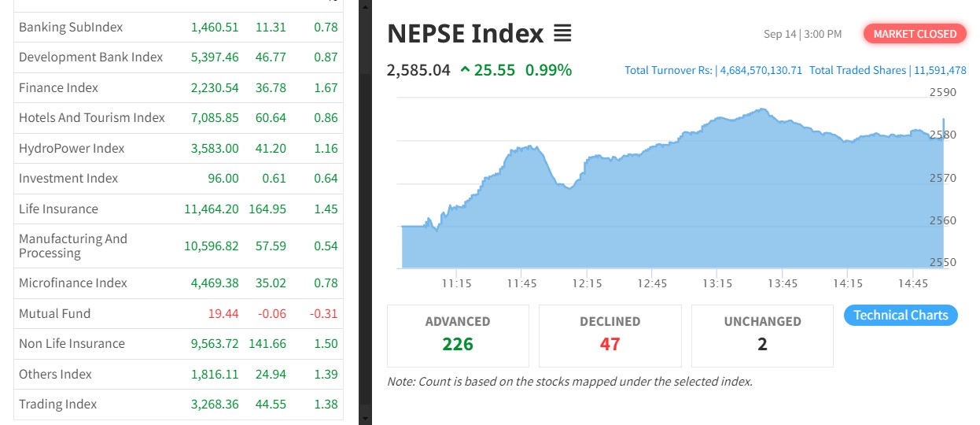Click the Unchanged 2 stocks box
This screenshot has width=980, height=425.
pos(762,335)
